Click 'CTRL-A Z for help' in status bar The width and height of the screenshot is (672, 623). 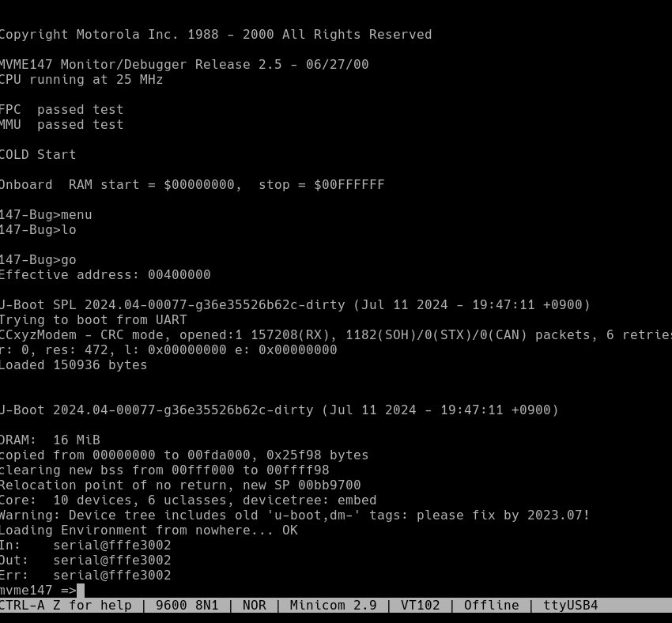click(66, 606)
